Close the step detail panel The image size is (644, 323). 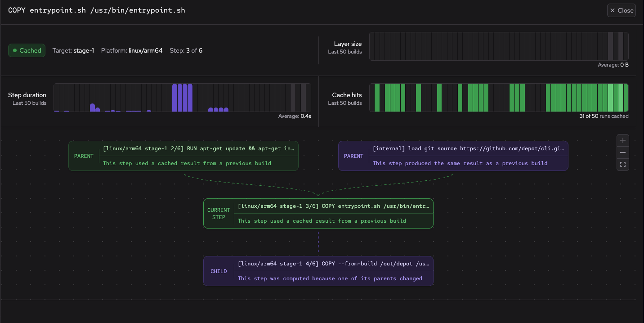coord(621,10)
